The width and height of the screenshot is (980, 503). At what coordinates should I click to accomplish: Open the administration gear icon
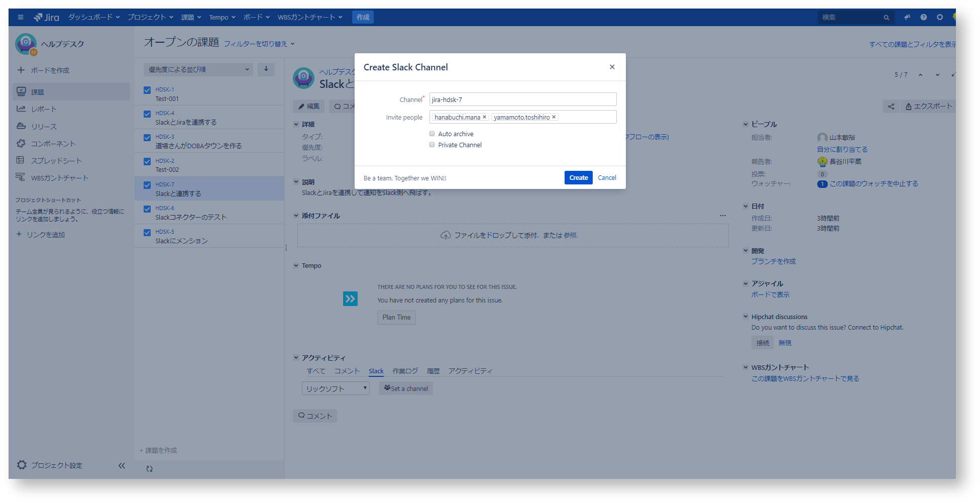point(940,17)
